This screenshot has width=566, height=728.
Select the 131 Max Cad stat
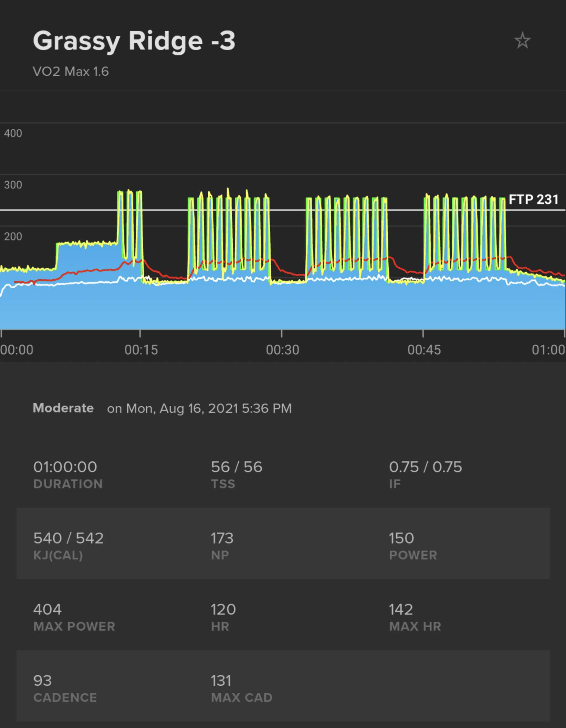[221, 681]
